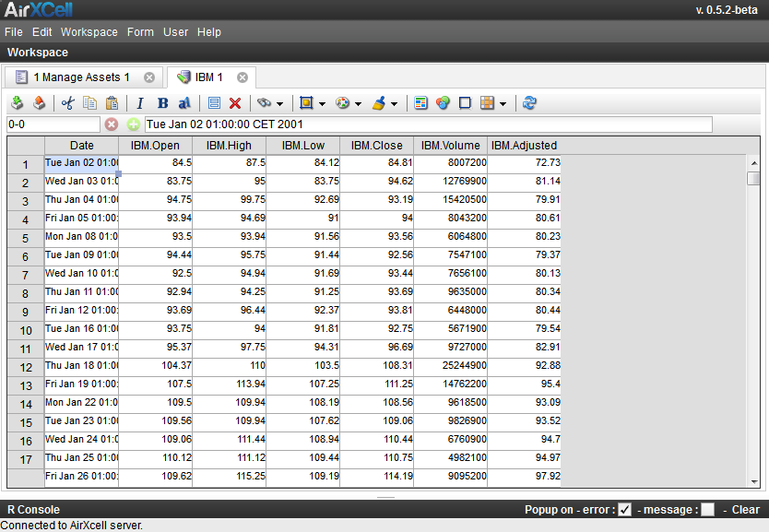This screenshot has width=769, height=532.
Task: Select row header 5
Action: coord(26,238)
